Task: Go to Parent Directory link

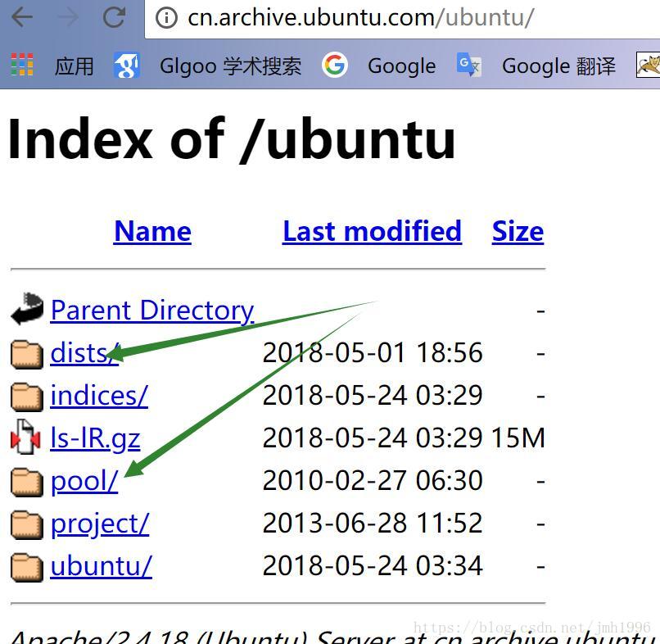Action: (x=152, y=311)
